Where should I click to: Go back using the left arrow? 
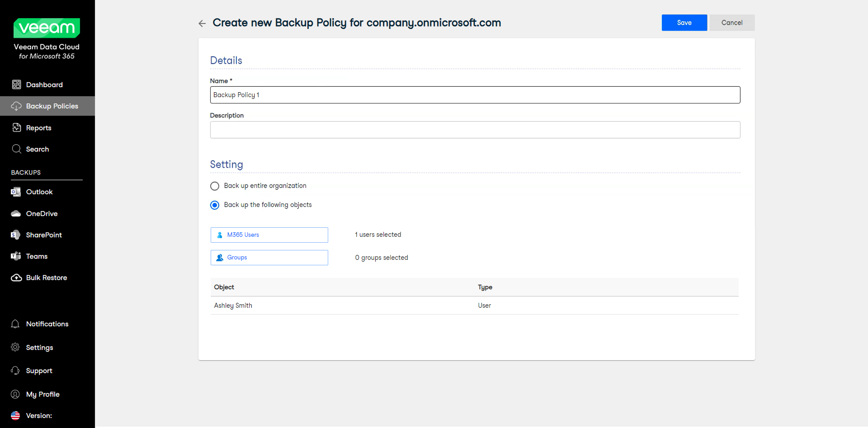click(x=202, y=24)
